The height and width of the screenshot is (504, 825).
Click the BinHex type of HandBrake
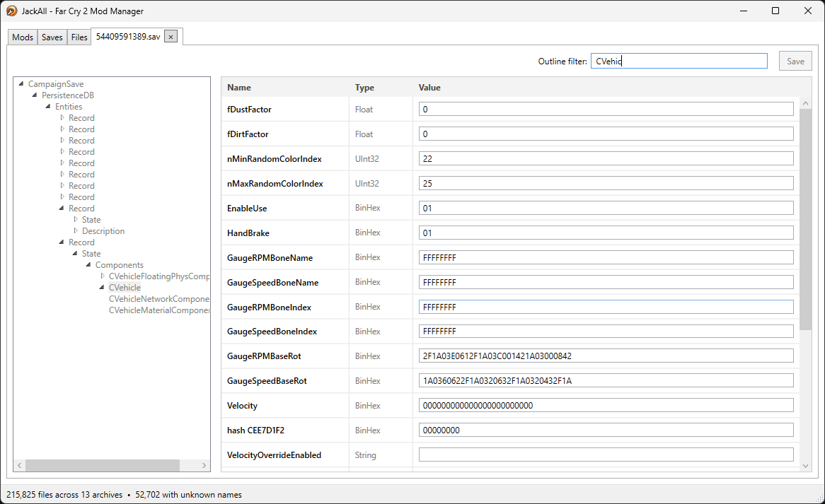pos(367,233)
